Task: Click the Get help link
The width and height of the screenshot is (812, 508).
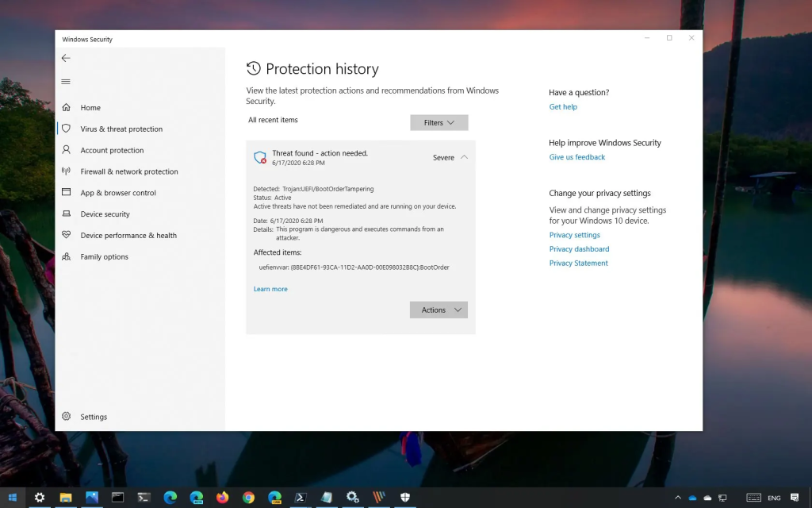Action: 563,106
